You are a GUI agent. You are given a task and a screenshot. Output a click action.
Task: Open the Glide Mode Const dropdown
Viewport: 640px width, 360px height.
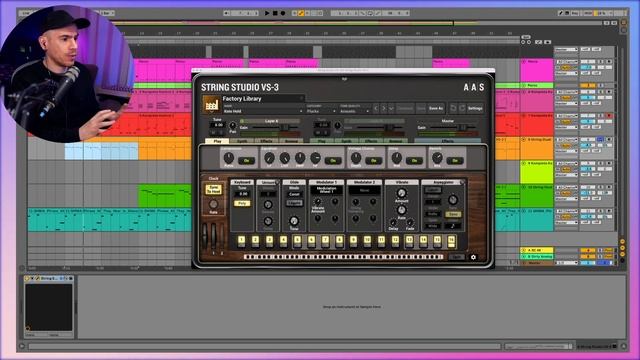point(294,194)
